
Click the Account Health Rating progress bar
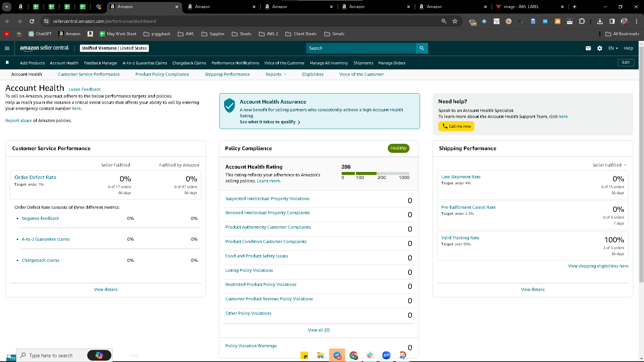coord(375,173)
